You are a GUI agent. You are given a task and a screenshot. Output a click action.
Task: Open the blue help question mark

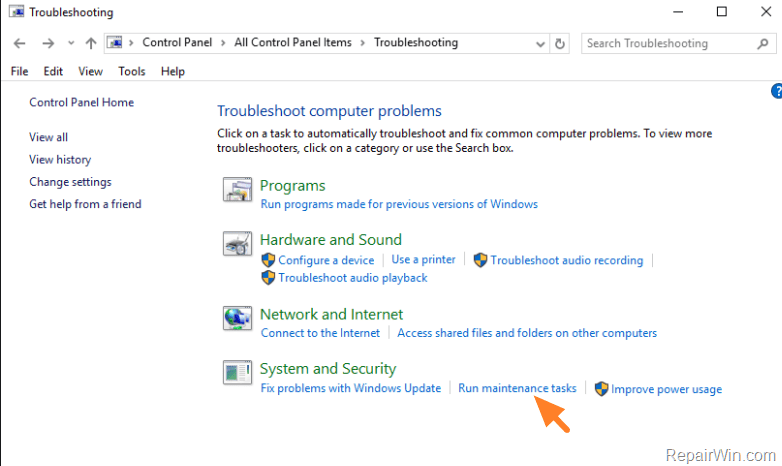[777, 91]
